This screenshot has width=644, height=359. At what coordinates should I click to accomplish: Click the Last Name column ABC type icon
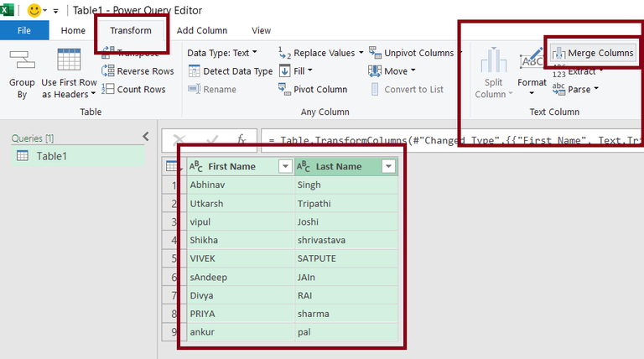point(304,166)
